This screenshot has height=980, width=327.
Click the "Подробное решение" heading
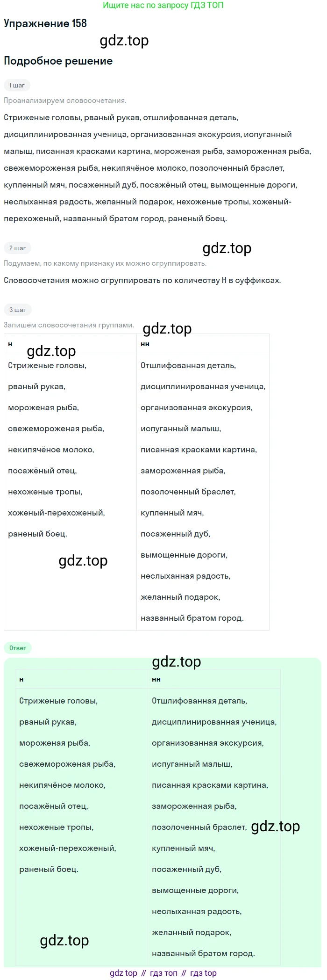pyautogui.click(x=58, y=61)
